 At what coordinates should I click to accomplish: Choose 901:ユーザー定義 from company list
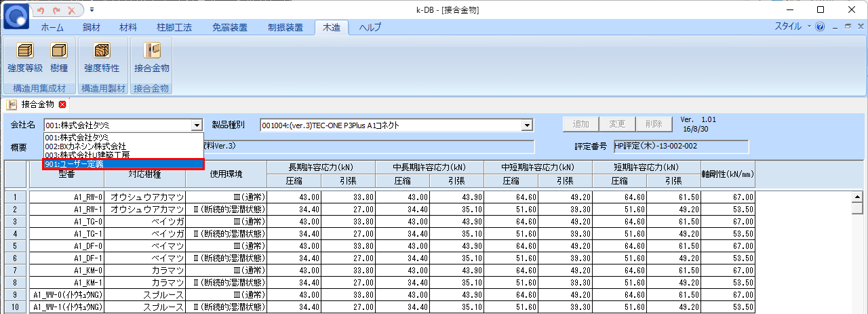123,164
